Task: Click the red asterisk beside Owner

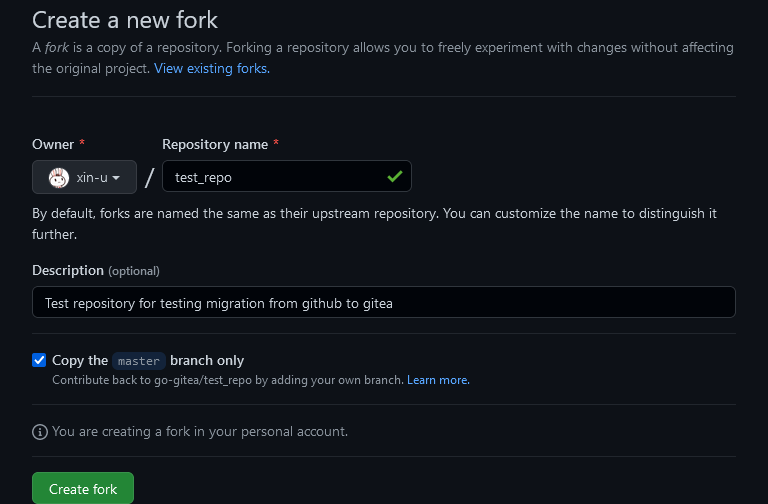Action: click(x=82, y=143)
